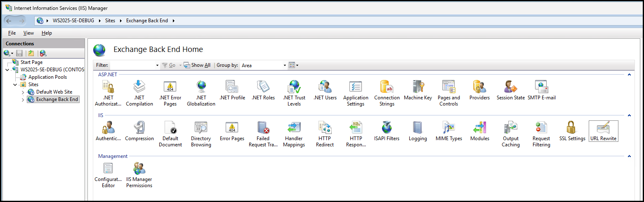This screenshot has height=202, width=644.
Task: Open Request Filtering feature
Action: click(x=541, y=134)
